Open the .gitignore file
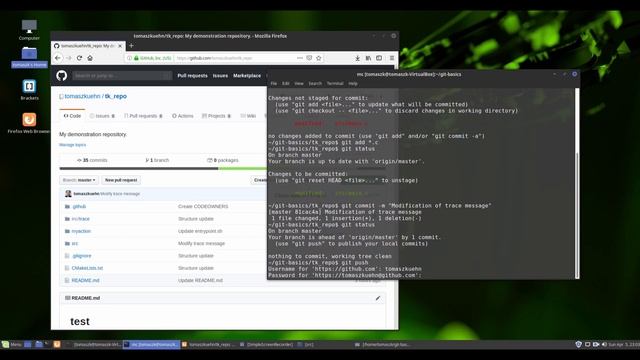The image size is (640, 360). pos(81,256)
